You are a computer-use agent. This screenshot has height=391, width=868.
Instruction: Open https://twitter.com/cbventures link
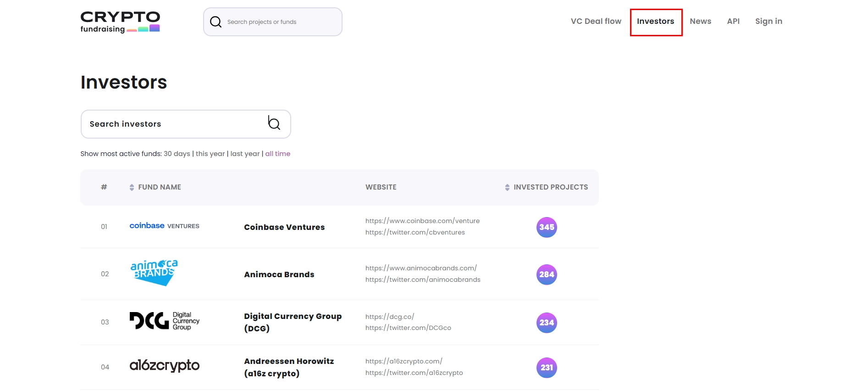click(x=415, y=232)
